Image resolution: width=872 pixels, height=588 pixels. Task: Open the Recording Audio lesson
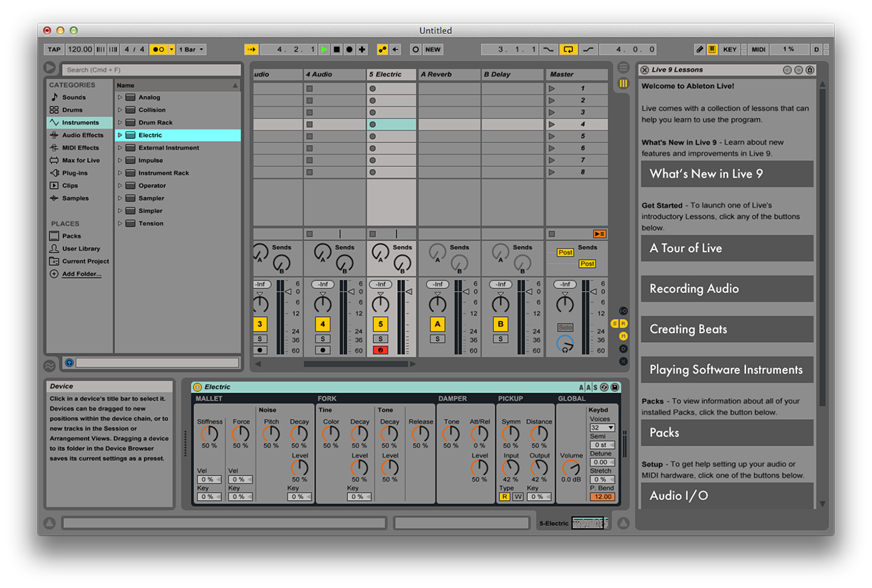pos(726,289)
